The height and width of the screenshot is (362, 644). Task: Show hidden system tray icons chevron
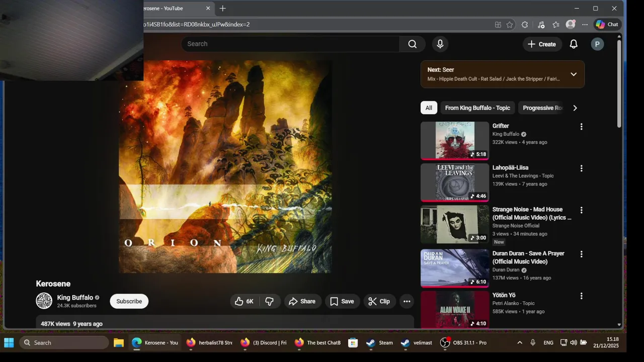(x=520, y=342)
